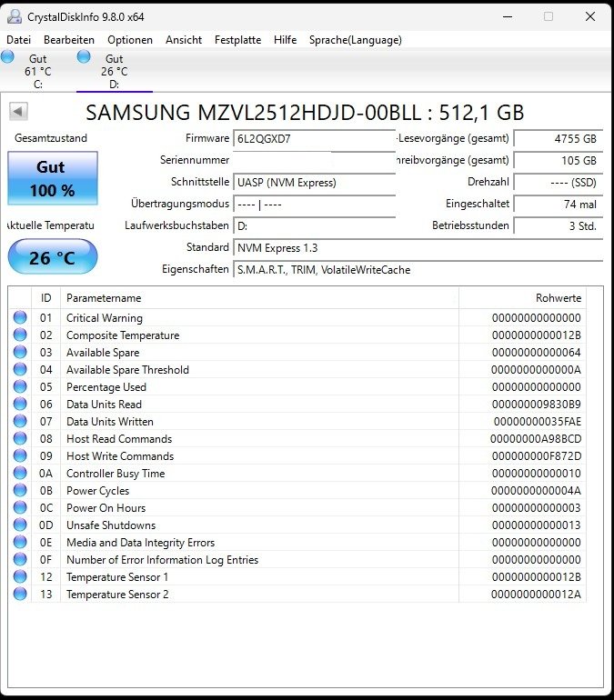
Task: Click the Gut 100 % health status button
Action: 53,178
